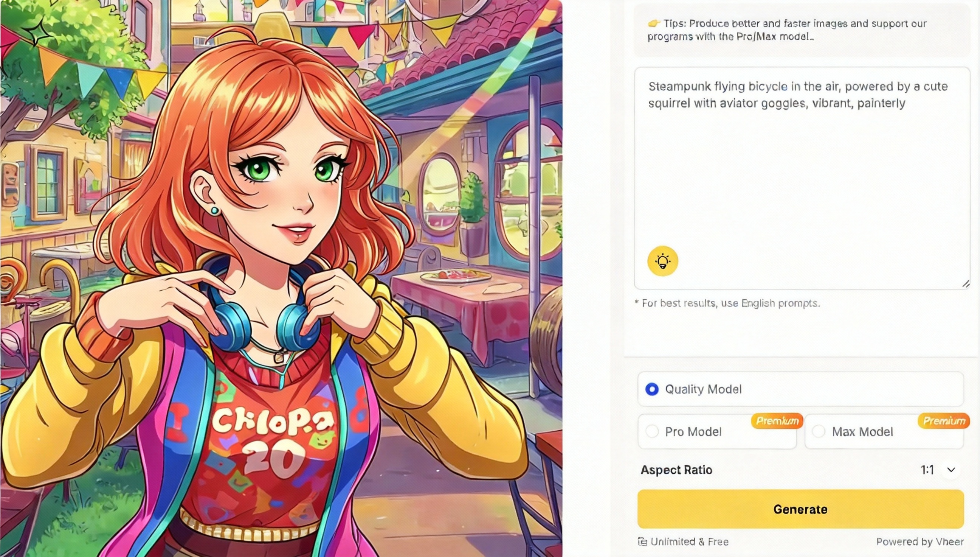The height and width of the screenshot is (557, 980).
Task: Click the Unlimited & Free icon
Action: coord(642,542)
